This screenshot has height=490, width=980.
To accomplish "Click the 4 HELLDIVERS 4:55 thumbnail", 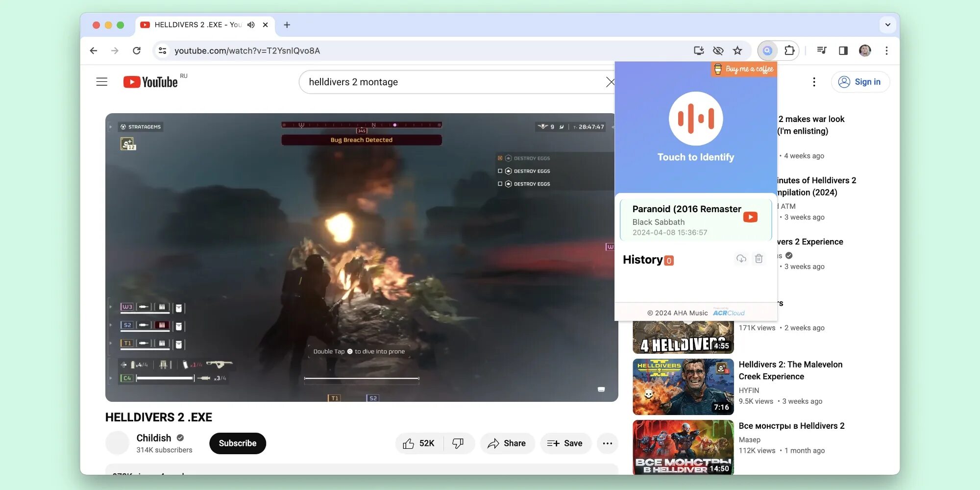I will point(683,337).
